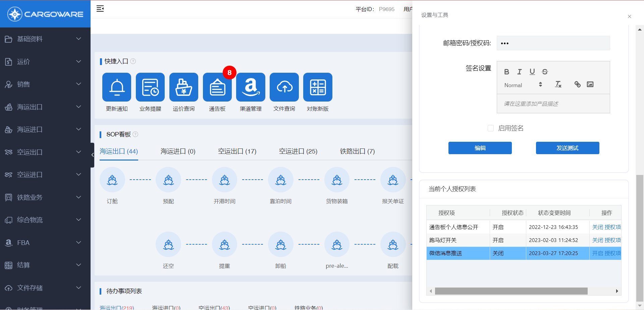Click the horizontal scrollbar in authorization table
Screen dimensions: 644x310
(511, 291)
